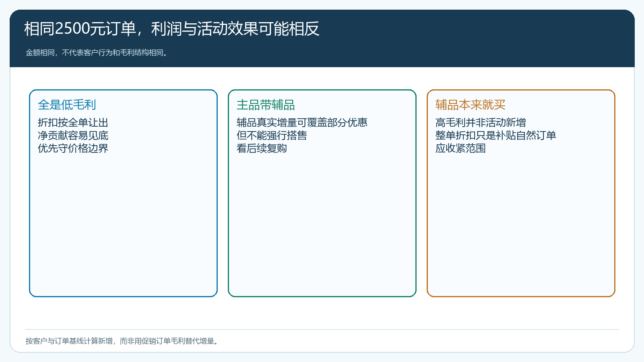Select the line 应收紧范围

pyautogui.click(x=460, y=148)
